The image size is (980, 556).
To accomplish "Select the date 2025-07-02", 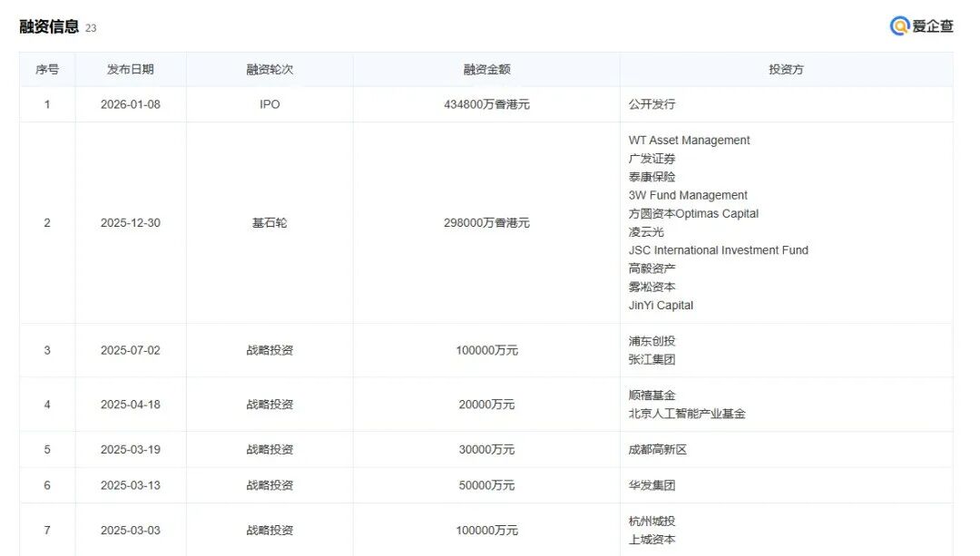I will (130, 350).
